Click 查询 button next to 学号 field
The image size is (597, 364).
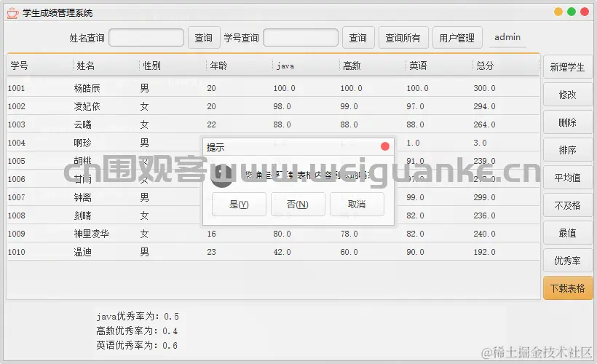click(x=358, y=38)
